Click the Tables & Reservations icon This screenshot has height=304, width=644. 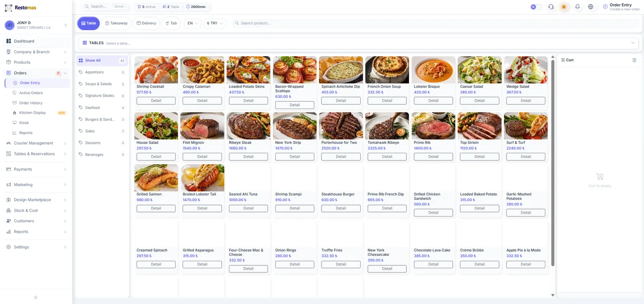pos(9,154)
